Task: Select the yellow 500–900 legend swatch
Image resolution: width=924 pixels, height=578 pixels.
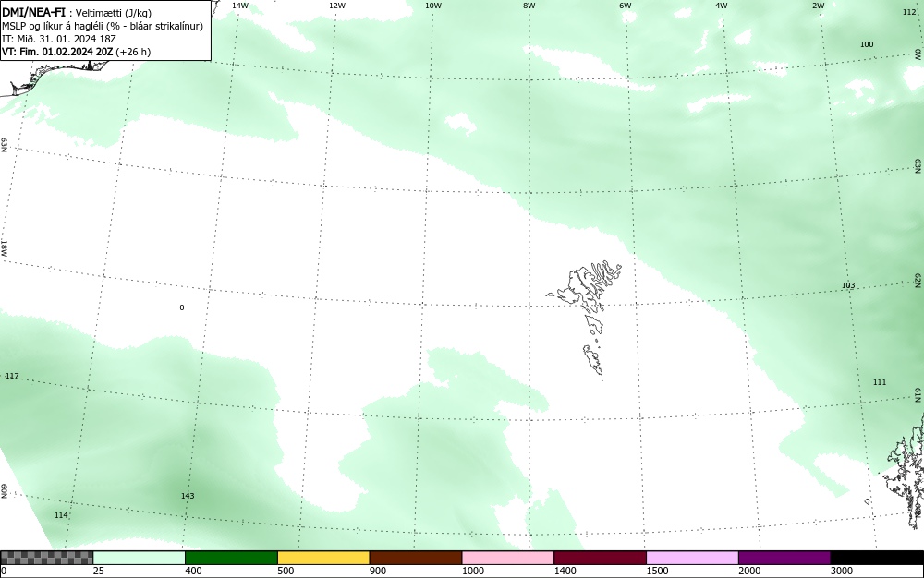Action: click(x=323, y=558)
